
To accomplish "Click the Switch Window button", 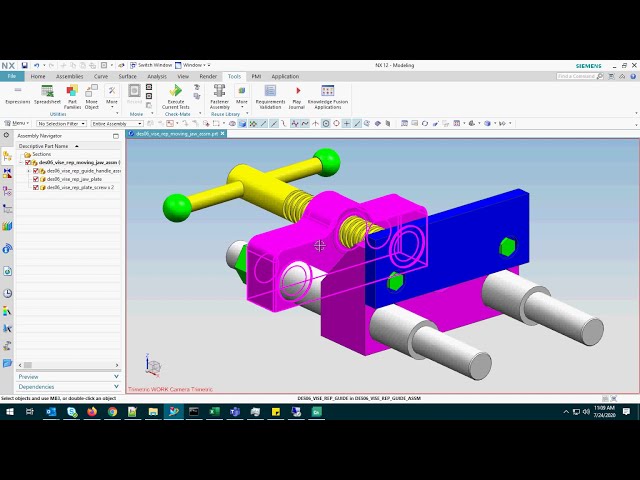I will tap(151, 65).
